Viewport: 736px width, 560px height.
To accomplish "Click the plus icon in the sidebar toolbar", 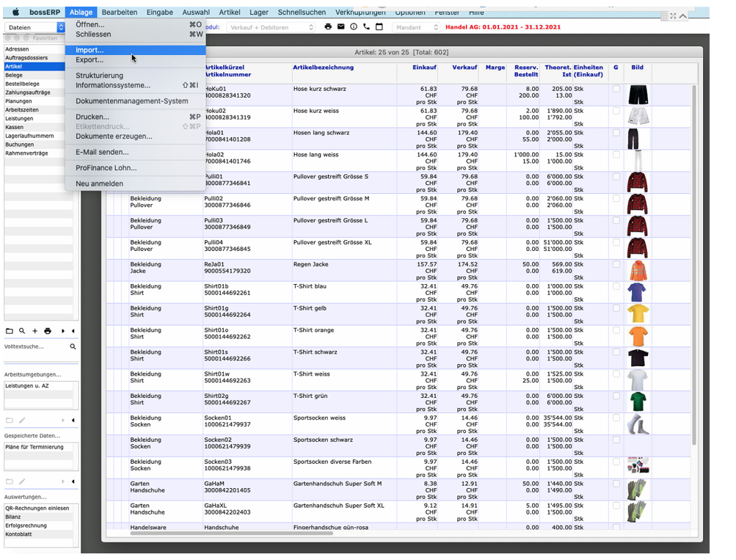I will [34, 332].
